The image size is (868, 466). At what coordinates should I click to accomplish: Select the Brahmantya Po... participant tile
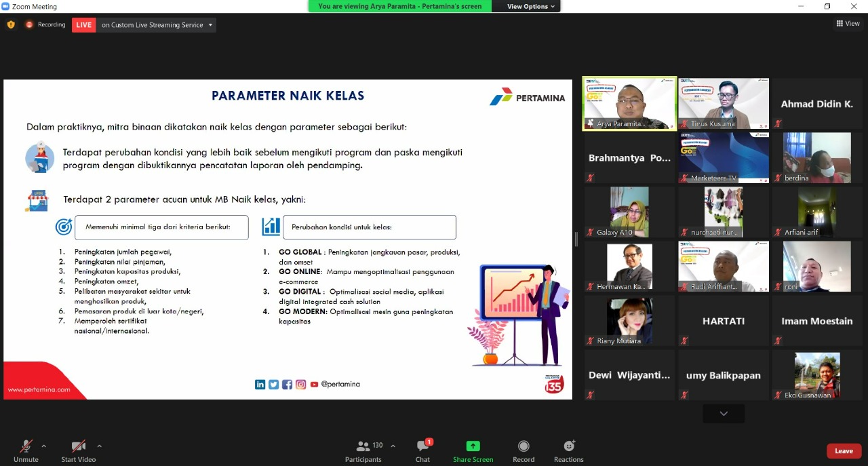click(630, 157)
